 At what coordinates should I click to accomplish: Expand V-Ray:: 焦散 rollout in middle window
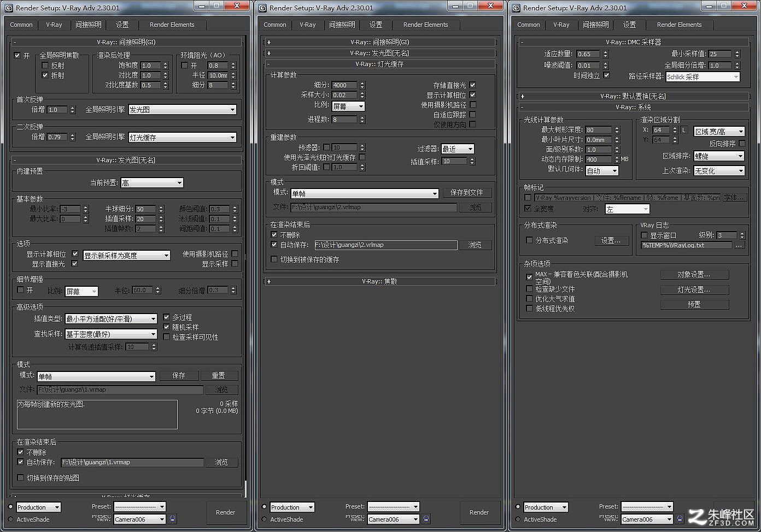380,281
